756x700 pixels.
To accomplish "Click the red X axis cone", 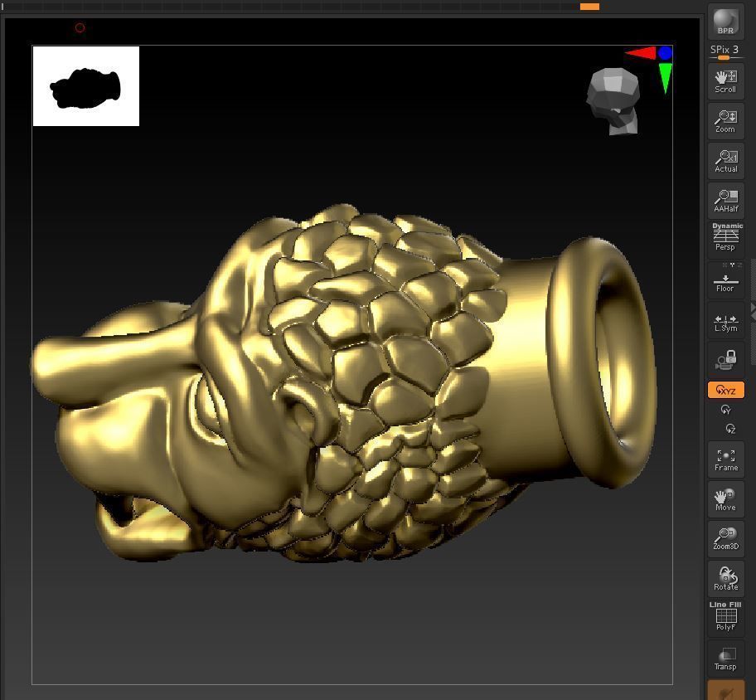I will (x=641, y=53).
